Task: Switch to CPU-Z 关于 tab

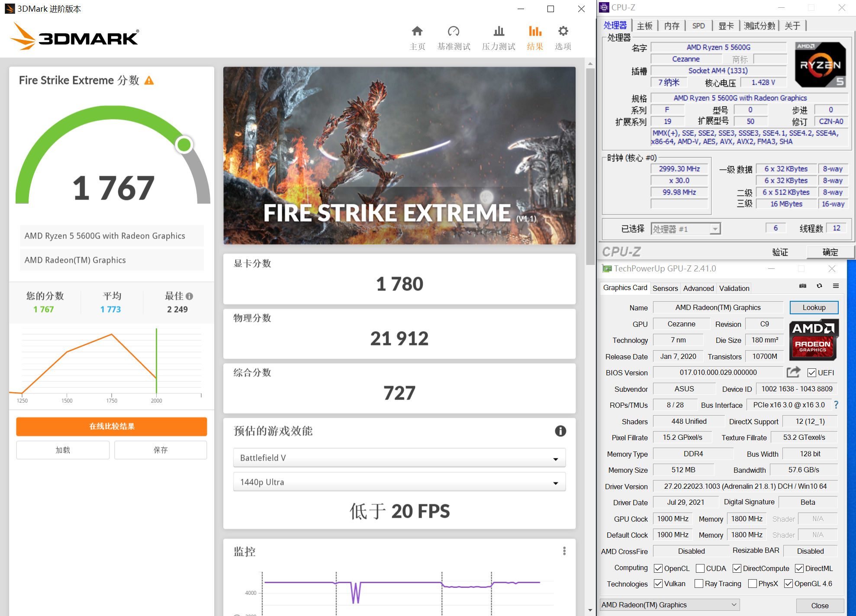Action: (x=793, y=26)
